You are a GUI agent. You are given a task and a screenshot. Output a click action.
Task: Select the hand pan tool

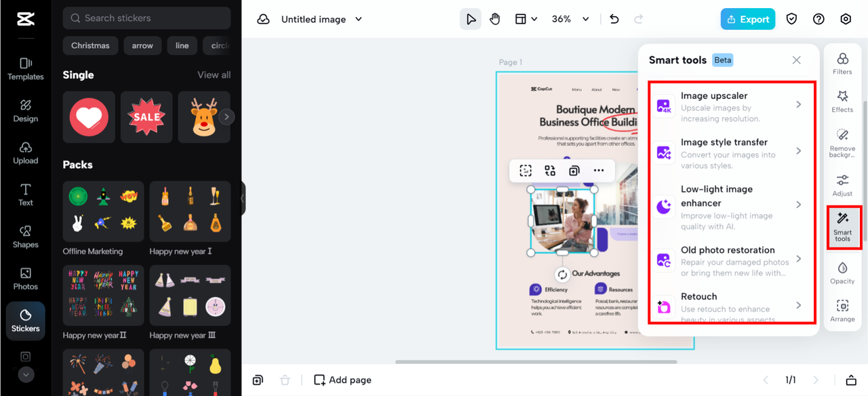point(495,19)
